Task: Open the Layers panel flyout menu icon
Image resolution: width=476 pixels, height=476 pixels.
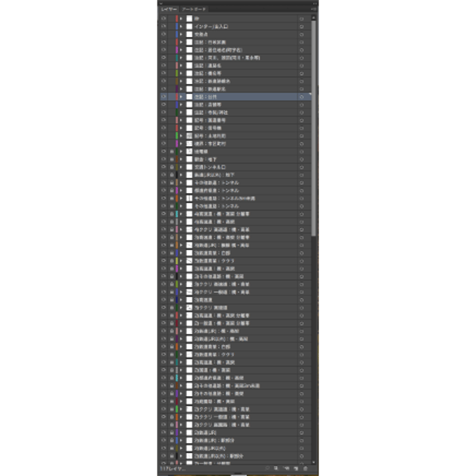Action: tap(314, 9)
